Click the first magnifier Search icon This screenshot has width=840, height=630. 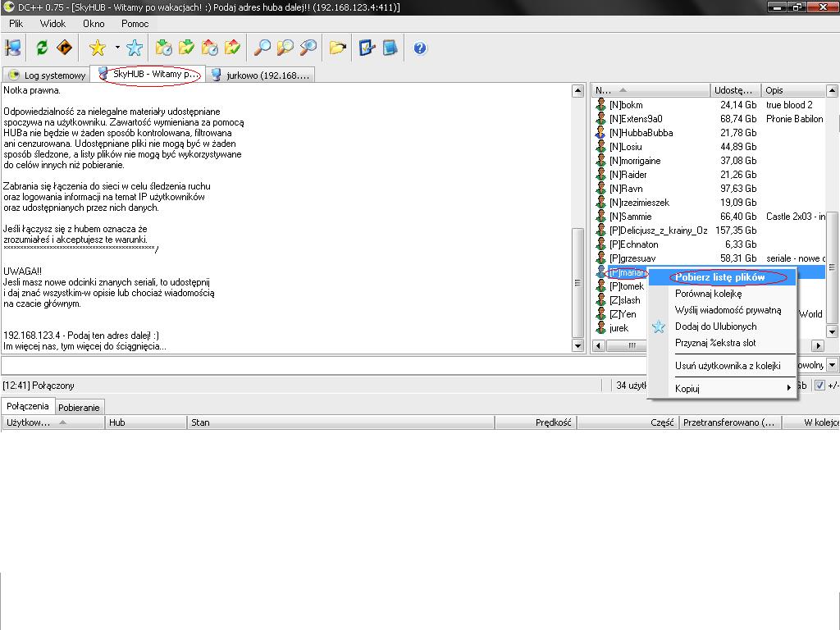262,48
